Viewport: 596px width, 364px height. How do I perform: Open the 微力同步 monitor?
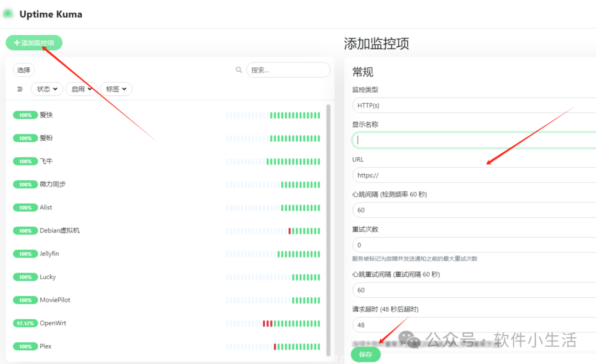click(167, 185)
